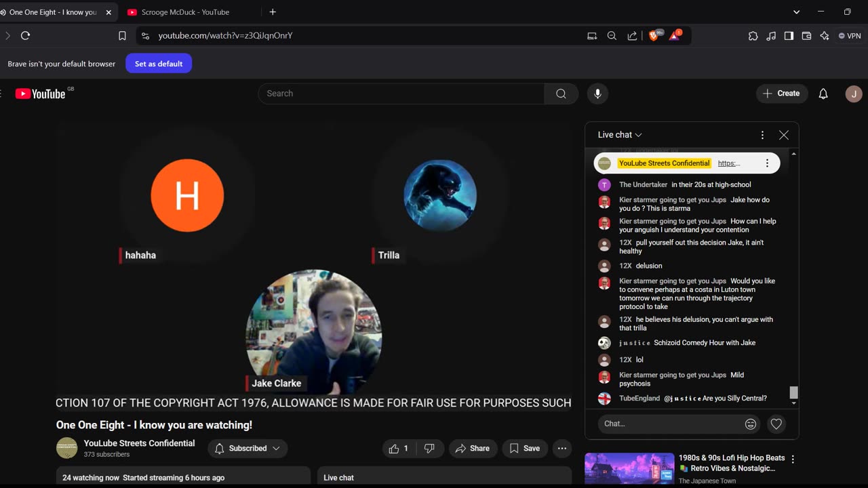The image size is (868, 488).
Task: Share the livestream
Action: (x=473, y=448)
